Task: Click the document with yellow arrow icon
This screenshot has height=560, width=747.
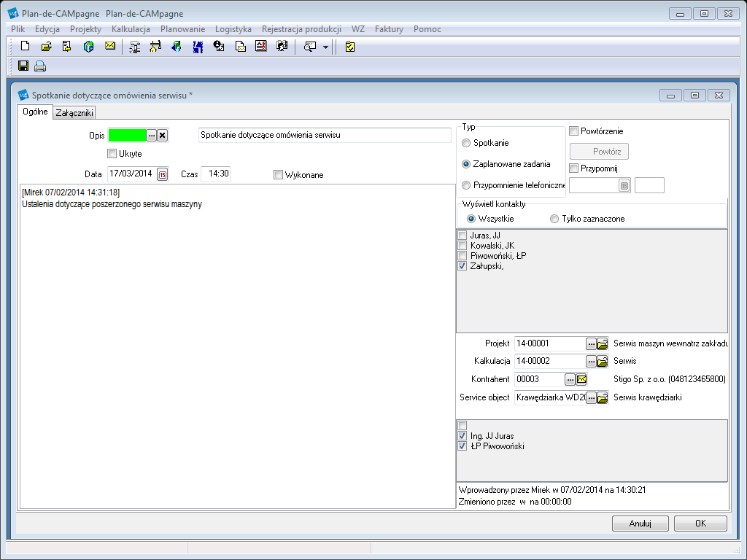Action: 66,46
